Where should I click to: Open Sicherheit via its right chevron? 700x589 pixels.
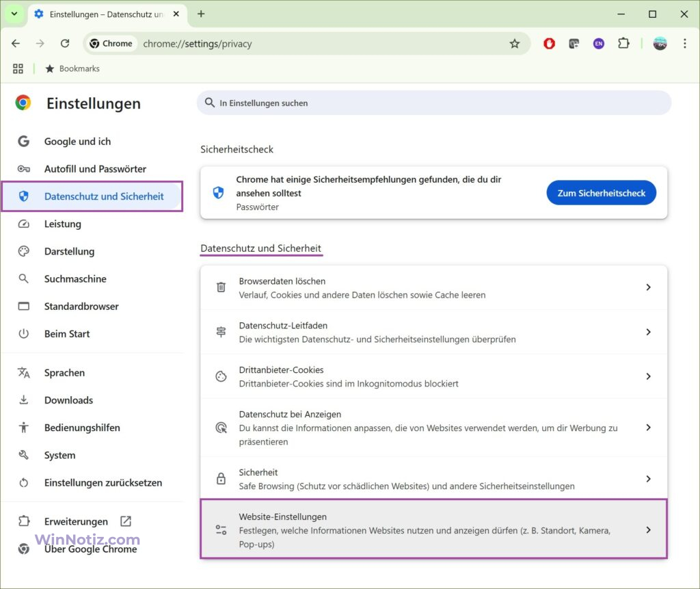coord(648,478)
